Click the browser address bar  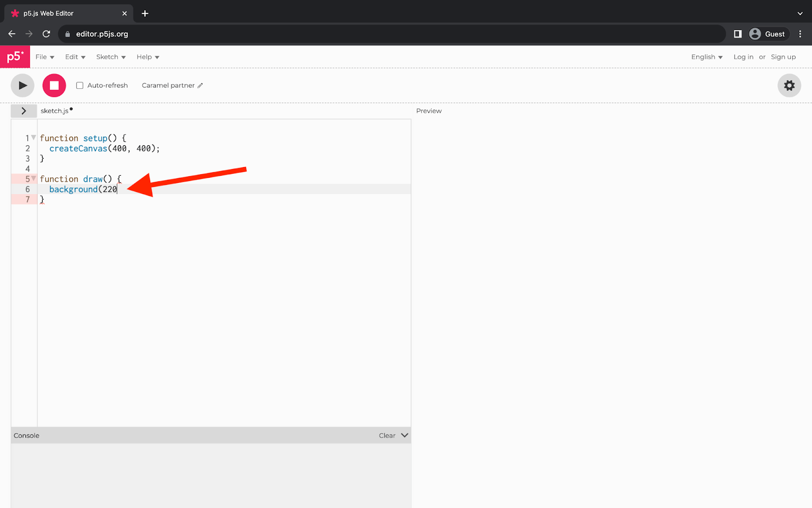[x=203, y=34]
